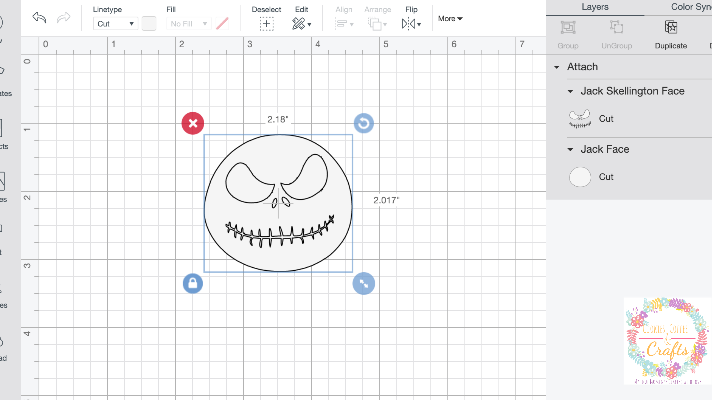Click the white circle layer thumbnail
Image resolution: width=712 pixels, height=400 pixels.
coord(580,177)
